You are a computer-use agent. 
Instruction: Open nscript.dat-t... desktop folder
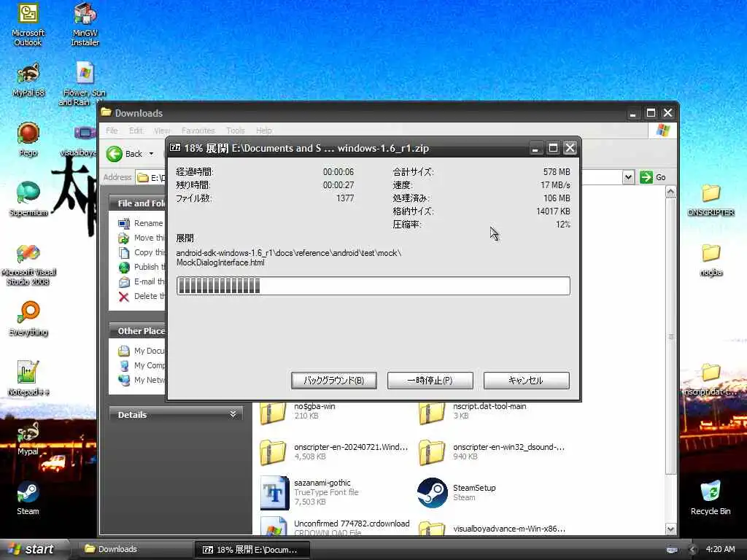point(711,379)
